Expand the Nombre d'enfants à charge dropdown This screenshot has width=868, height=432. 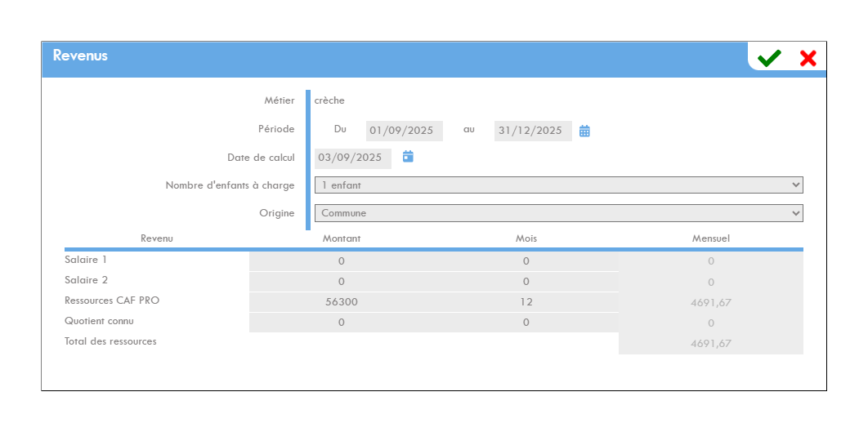pos(558,185)
